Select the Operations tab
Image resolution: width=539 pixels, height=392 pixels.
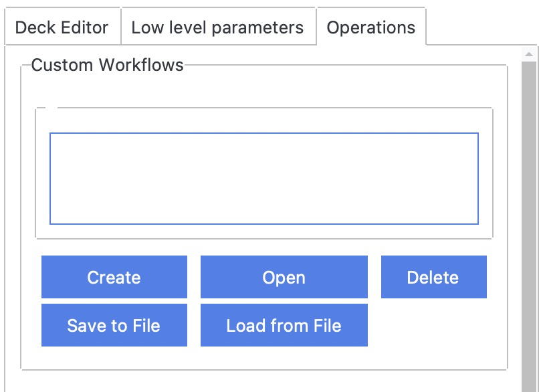tap(370, 27)
